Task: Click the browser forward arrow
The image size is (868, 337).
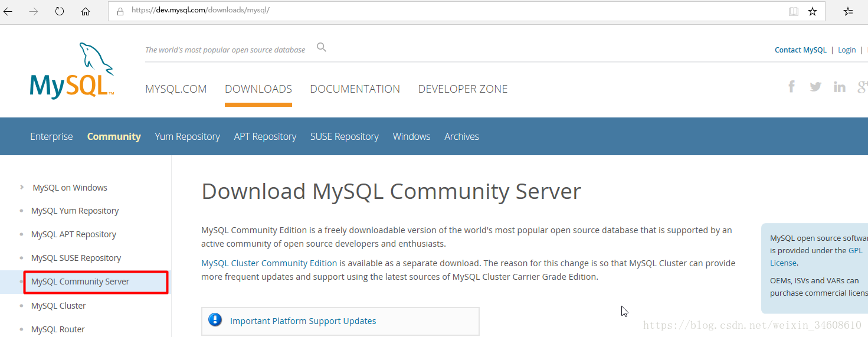Action: [34, 11]
